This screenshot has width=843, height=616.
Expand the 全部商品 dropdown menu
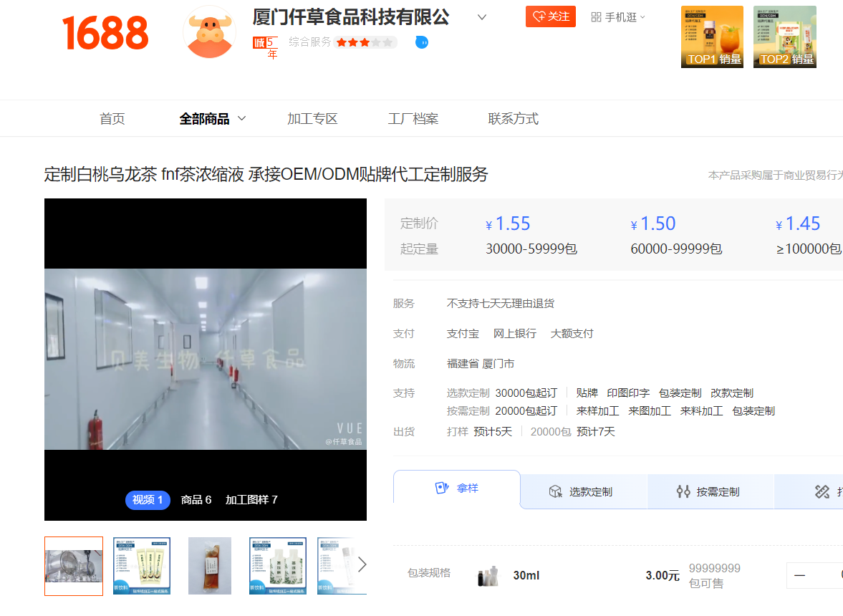pyautogui.click(x=241, y=118)
